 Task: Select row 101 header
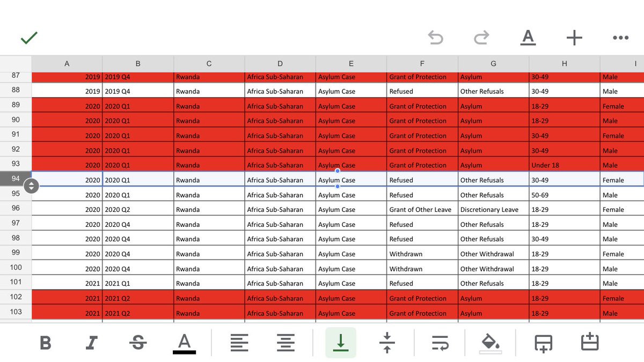(16, 282)
